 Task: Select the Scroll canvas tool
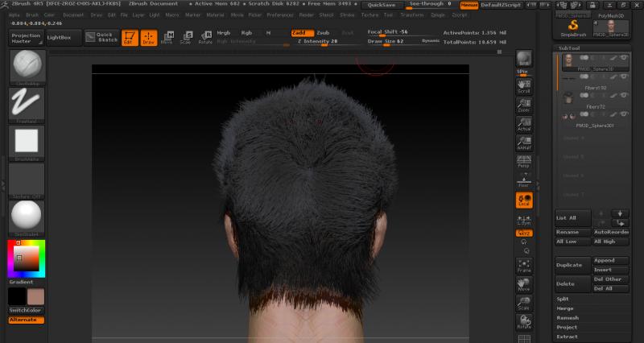[x=524, y=87]
